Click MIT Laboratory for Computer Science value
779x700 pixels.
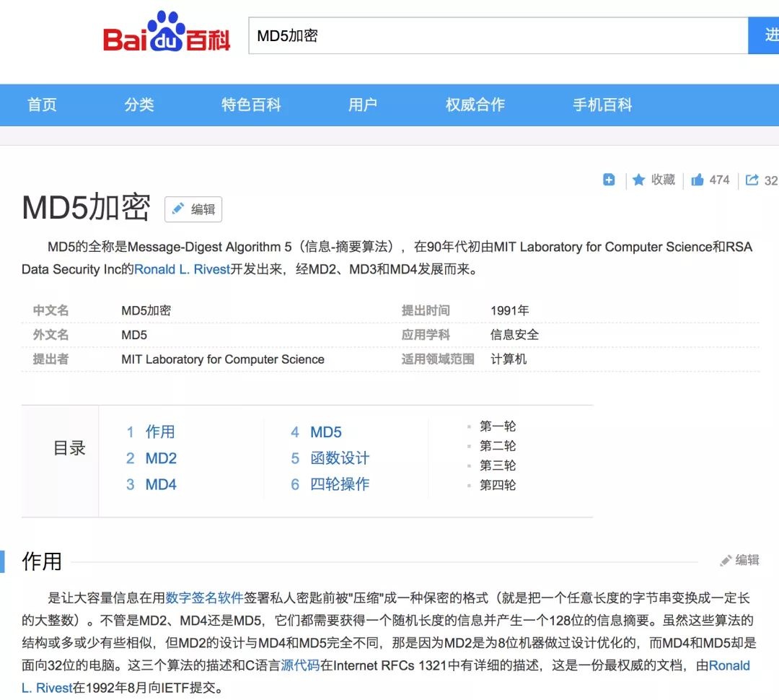[223, 359]
